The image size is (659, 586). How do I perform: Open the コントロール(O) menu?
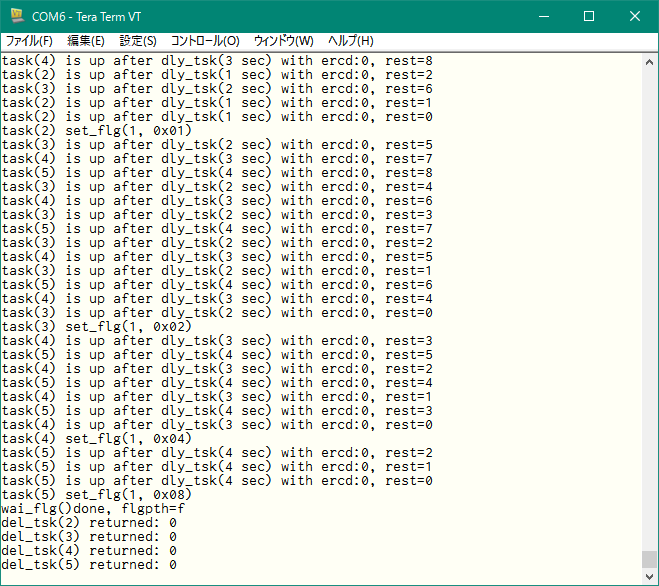coord(205,41)
